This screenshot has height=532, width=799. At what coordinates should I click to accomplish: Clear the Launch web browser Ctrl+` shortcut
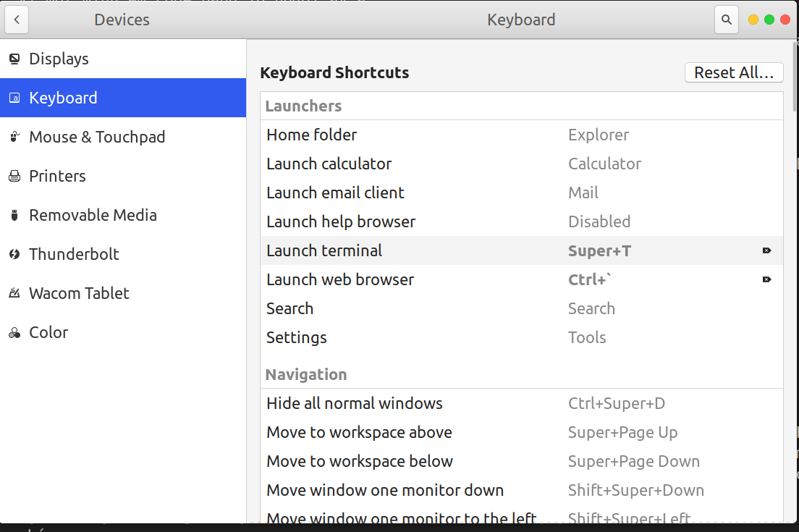tap(766, 280)
